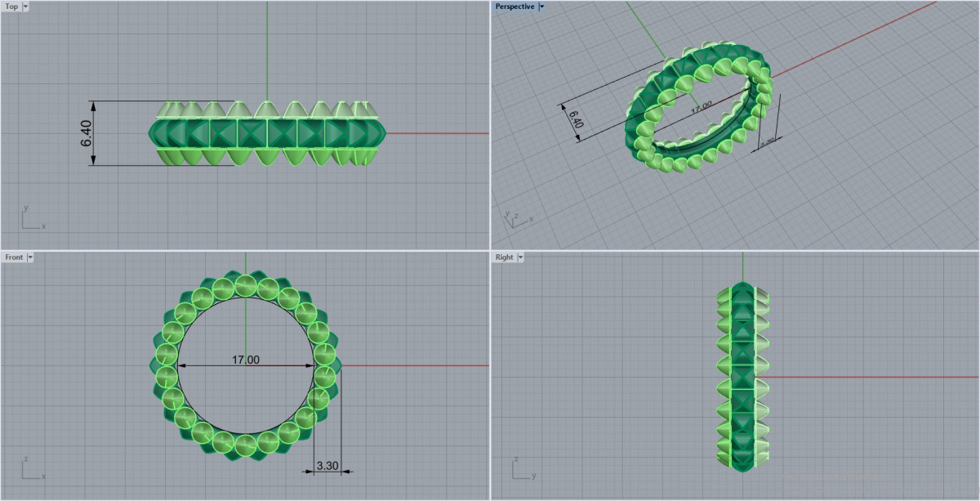Image resolution: width=980 pixels, height=501 pixels.
Task: Activate the Right viewport title label
Action: pos(505,257)
